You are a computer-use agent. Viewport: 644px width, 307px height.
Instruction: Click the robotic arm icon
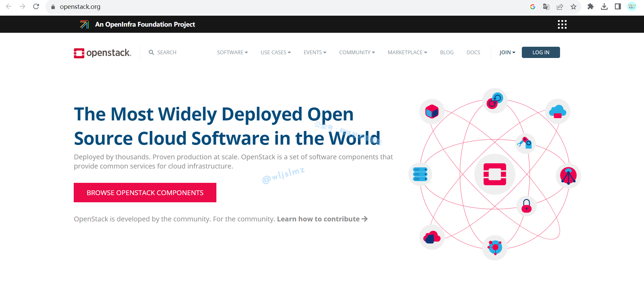pos(525,143)
